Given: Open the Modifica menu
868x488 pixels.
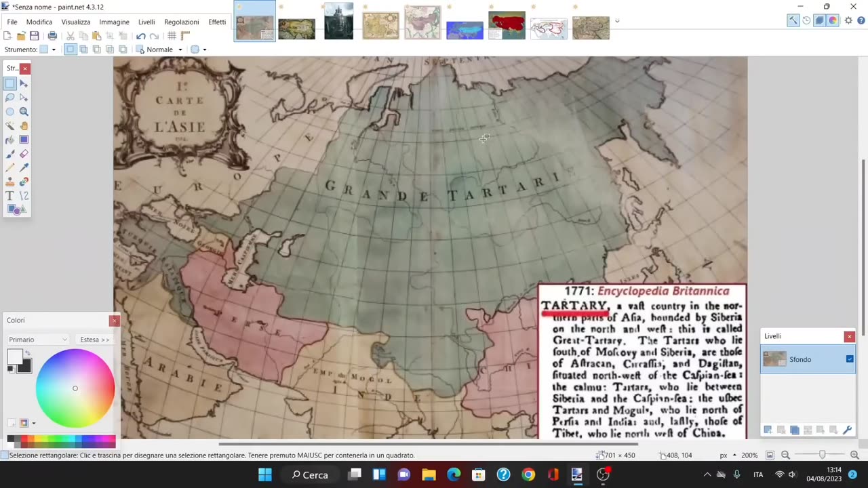Looking at the screenshot, I should (x=39, y=22).
